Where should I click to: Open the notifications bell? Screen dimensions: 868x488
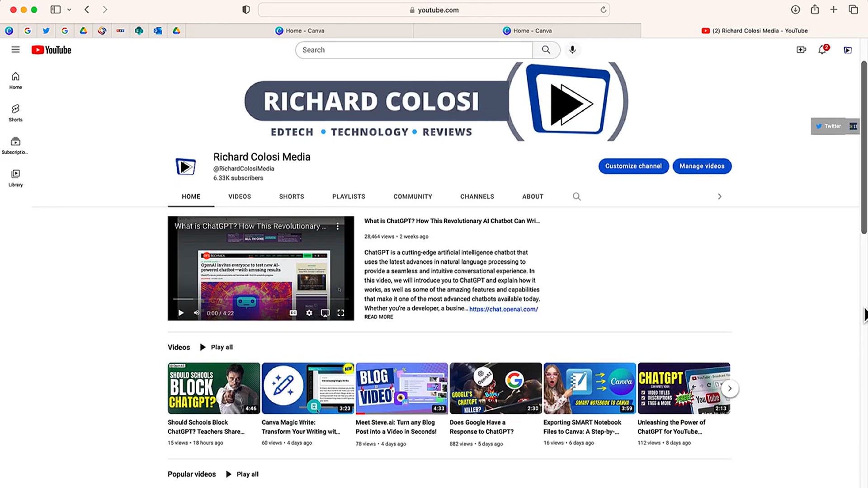[x=823, y=50]
